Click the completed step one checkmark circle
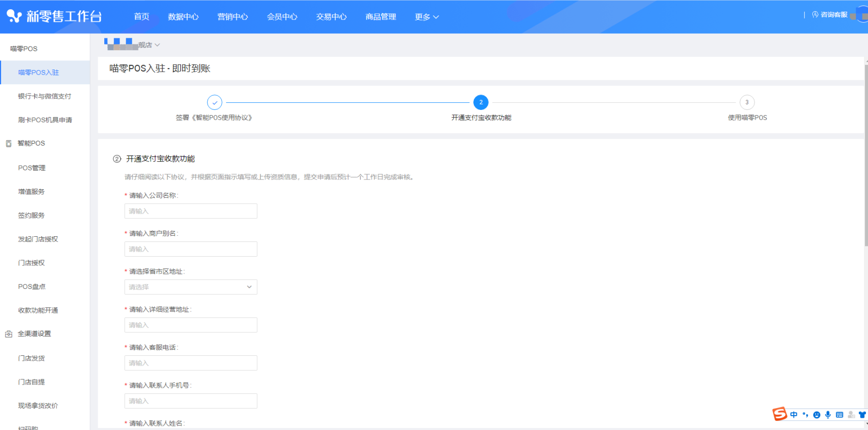The height and width of the screenshot is (430, 868). click(215, 102)
